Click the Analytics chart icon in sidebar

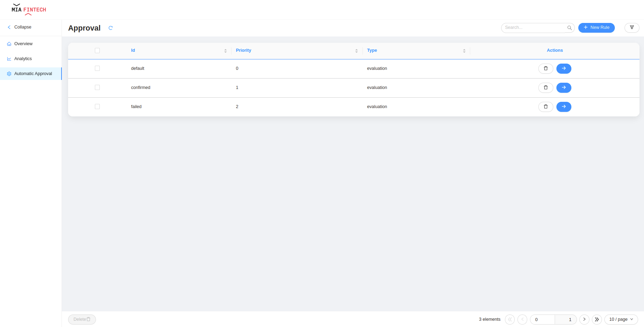pyautogui.click(x=9, y=58)
